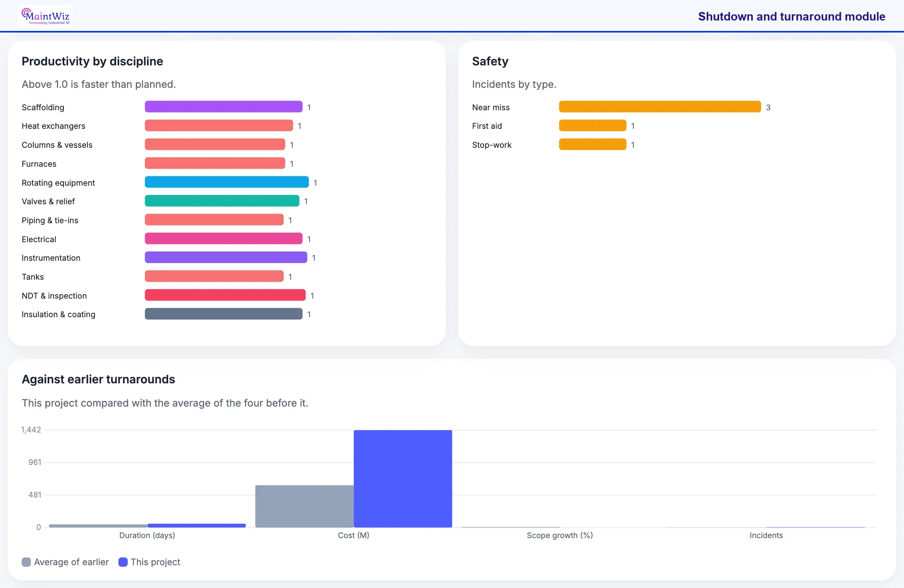Click the Valves & relief teal bar
The height and width of the screenshot is (588, 904).
click(x=222, y=201)
